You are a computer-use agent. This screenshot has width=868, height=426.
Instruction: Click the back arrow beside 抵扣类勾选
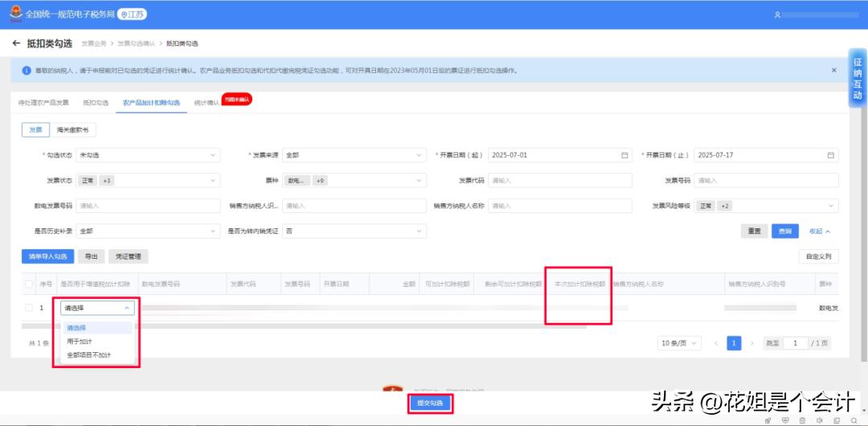(x=16, y=43)
